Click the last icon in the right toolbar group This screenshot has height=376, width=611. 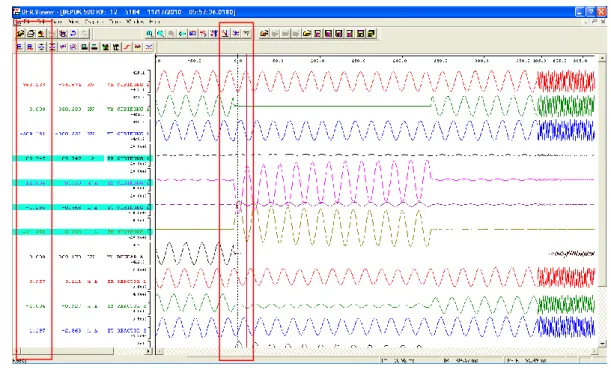tap(371, 34)
